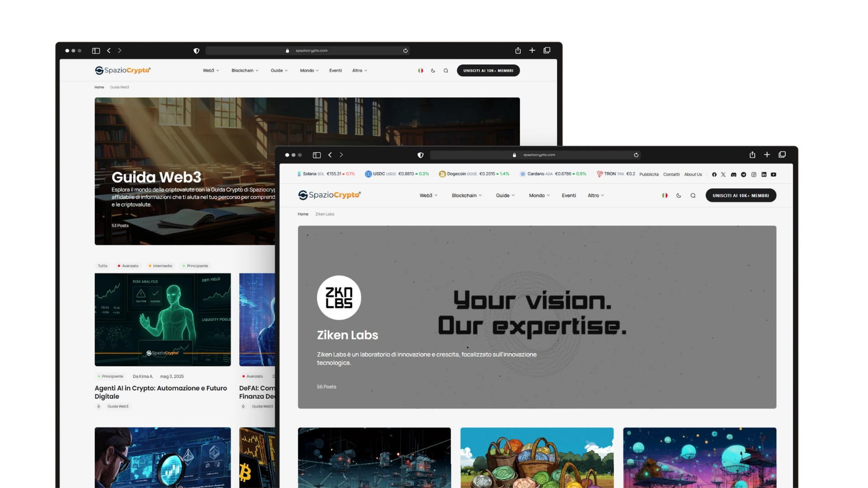Screen dimensions: 868x488
Task: Open Eventi menu item in front window
Action: click(x=569, y=196)
